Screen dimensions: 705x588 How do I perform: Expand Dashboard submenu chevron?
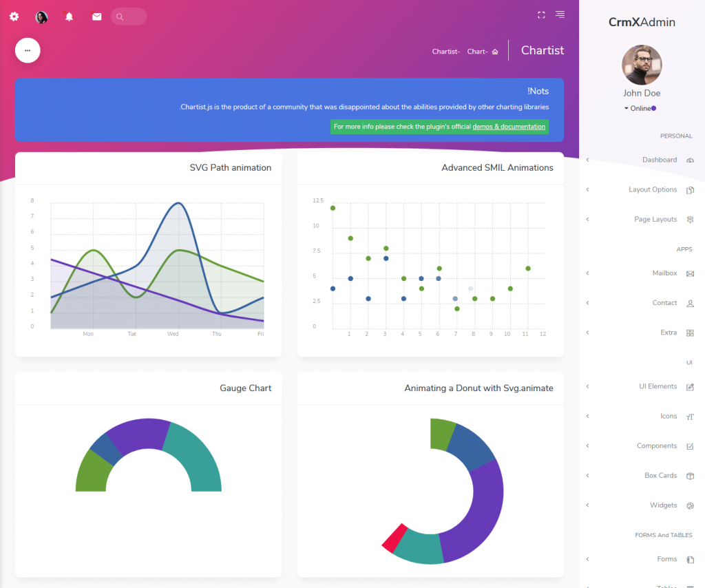coord(588,160)
